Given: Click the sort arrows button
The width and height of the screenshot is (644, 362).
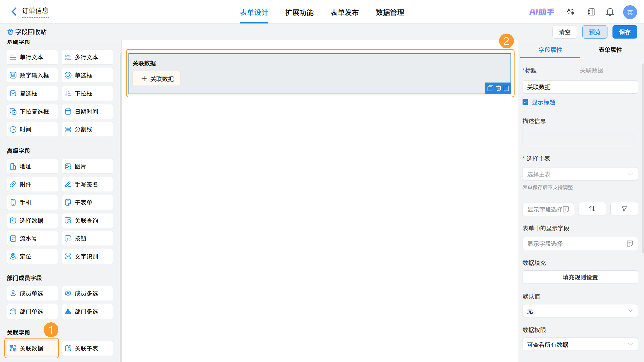Looking at the screenshot, I should pos(592,209).
